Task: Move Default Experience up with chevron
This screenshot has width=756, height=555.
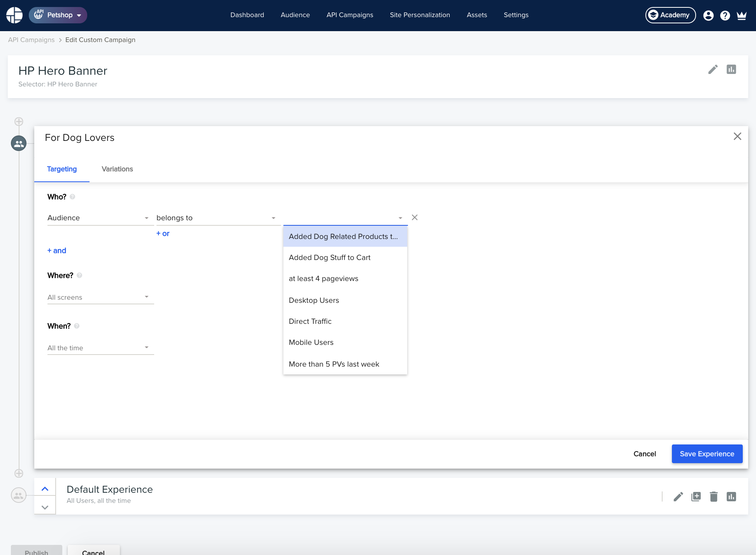Action: pyautogui.click(x=45, y=489)
